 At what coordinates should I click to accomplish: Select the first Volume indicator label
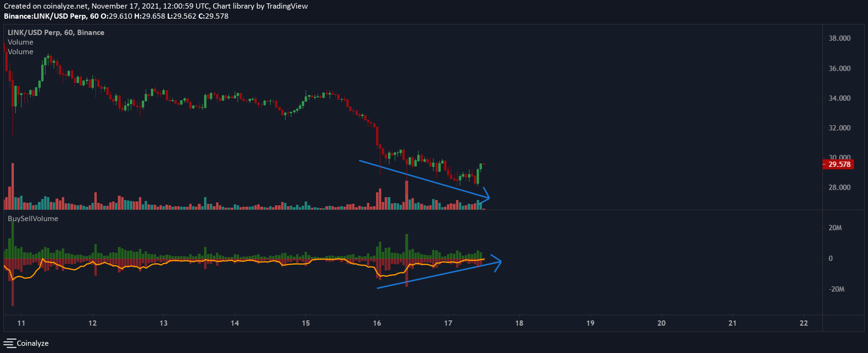click(x=21, y=42)
